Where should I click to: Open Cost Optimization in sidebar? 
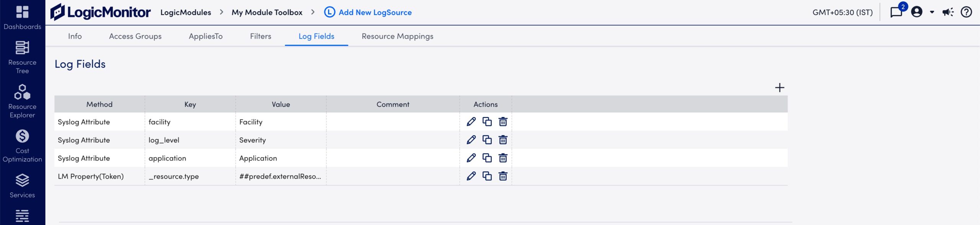[22, 146]
